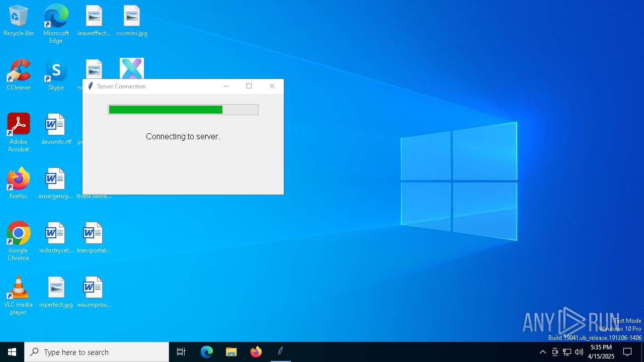
Task: Launch Edge from the taskbar
Action: pyautogui.click(x=207, y=352)
